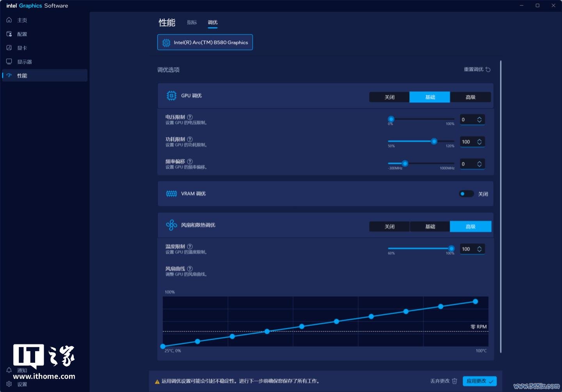
Task: Click the stepper arrows for 功耗限制
Action: [x=479, y=142]
